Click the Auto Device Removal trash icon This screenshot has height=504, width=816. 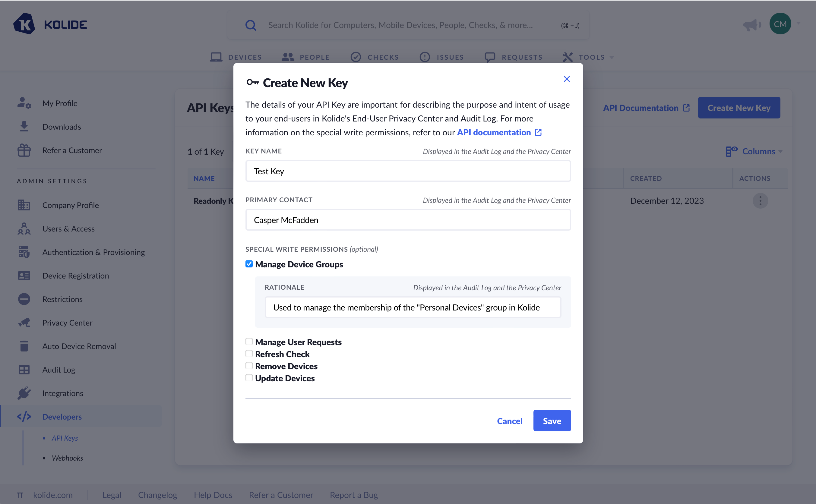pyautogui.click(x=24, y=346)
